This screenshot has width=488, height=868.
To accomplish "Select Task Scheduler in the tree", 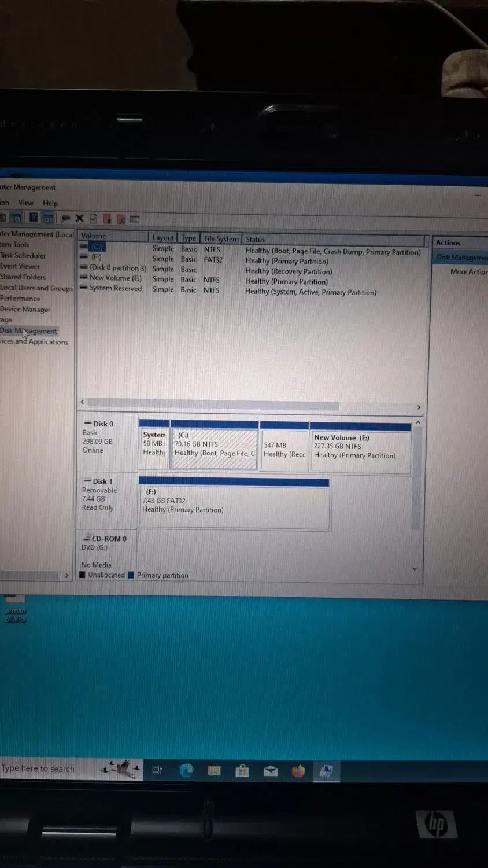I will [23, 255].
